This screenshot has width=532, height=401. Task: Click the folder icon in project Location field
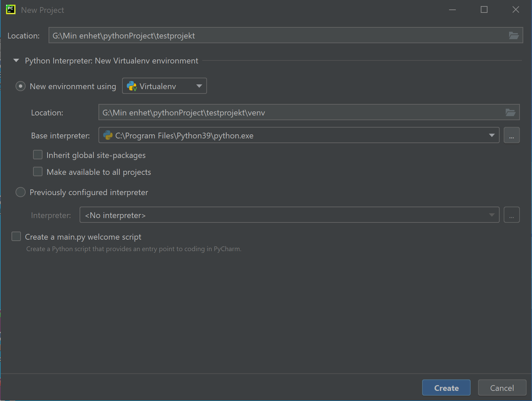[513, 35]
